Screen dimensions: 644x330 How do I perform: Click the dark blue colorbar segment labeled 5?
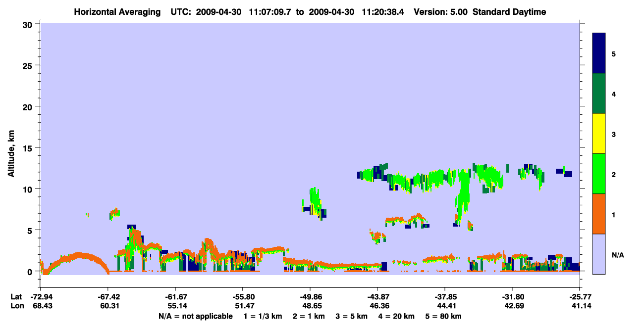599,53
